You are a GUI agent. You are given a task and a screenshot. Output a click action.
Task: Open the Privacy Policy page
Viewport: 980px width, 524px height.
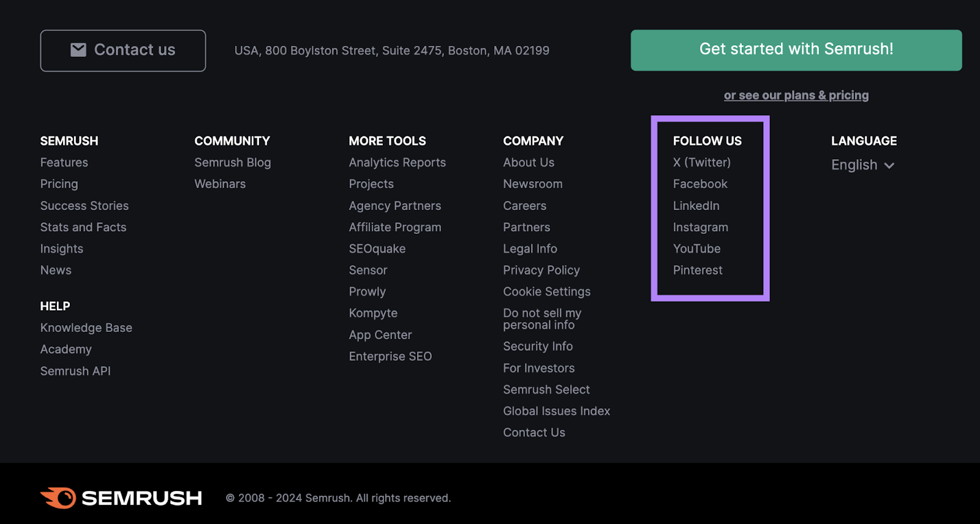pyautogui.click(x=541, y=270)
